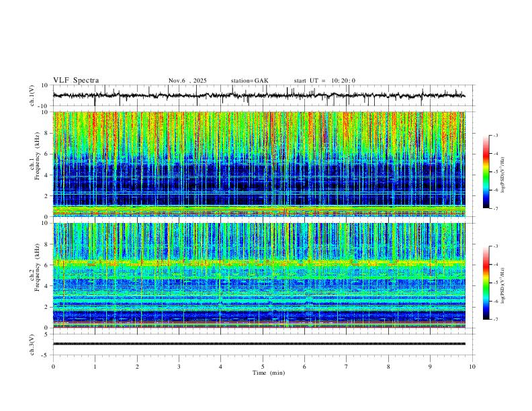The height and width of the screenshot is (411, 532).
Task: Click the time axis tick label '7'
Action: coord(347,367)
